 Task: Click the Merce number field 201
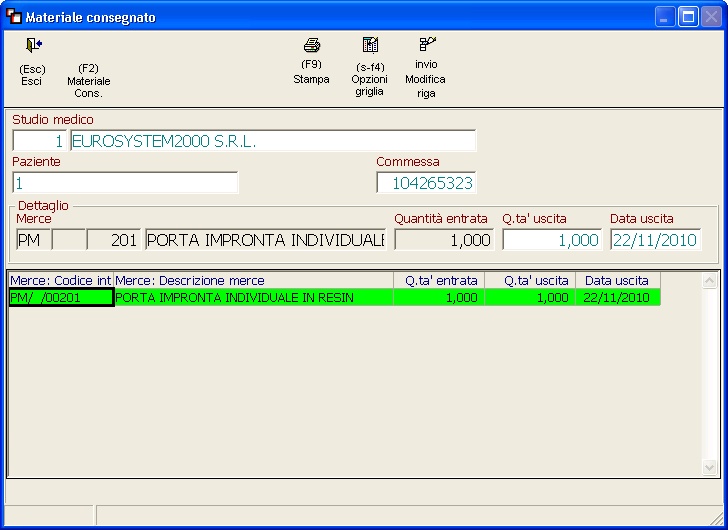coord(114,239)
